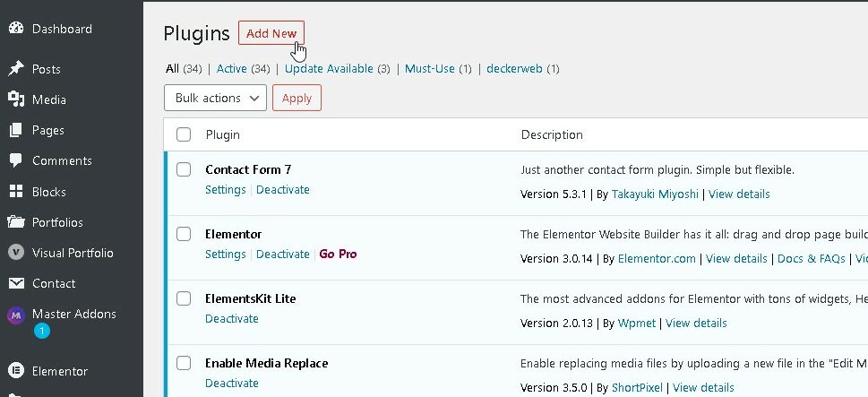Click the Pages icon in sidebar

15,130
